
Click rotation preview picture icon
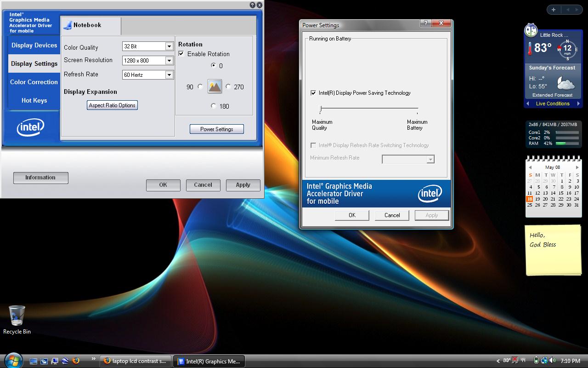(215, 86)
